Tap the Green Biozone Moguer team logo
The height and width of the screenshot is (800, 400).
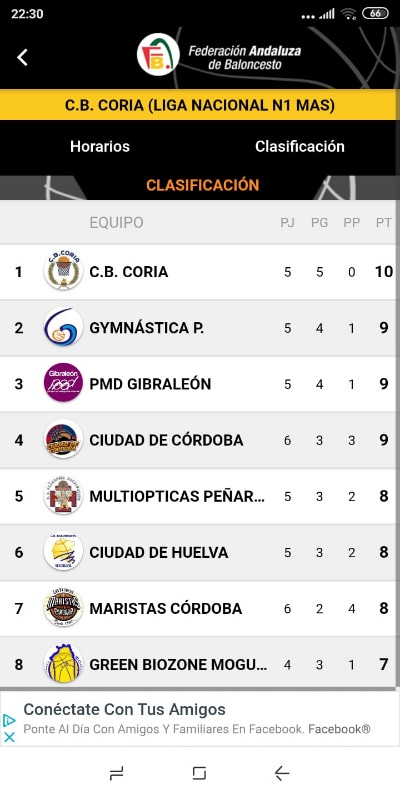click(63, 664)
